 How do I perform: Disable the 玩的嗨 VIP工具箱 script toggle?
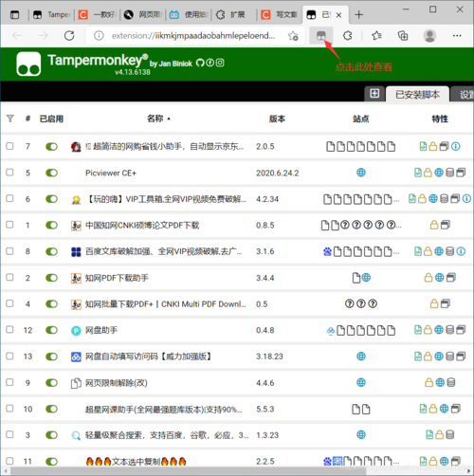[x=51, y=199]
